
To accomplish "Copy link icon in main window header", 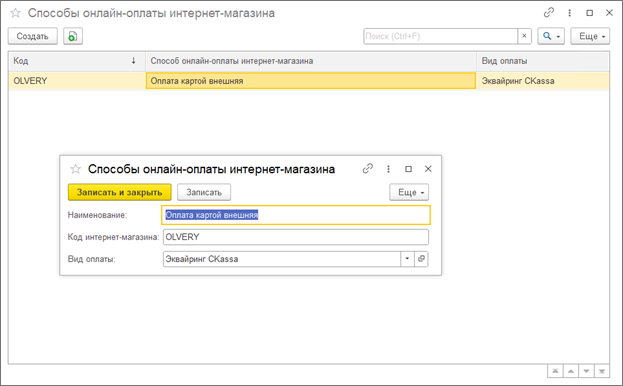I will click(x=549, y=13).
